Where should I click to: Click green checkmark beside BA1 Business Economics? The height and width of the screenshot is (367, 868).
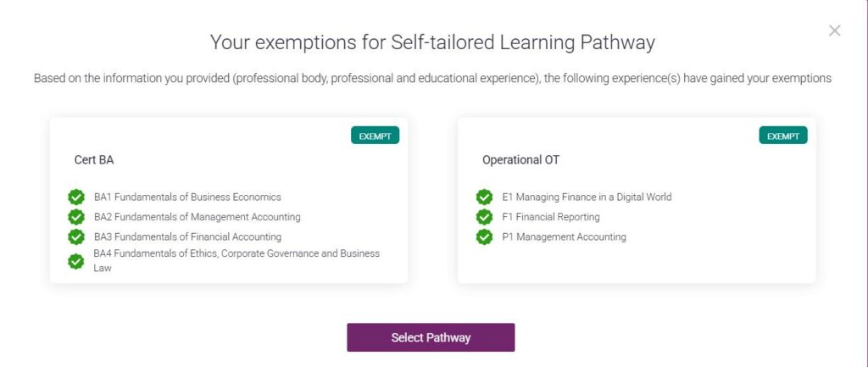76,197
